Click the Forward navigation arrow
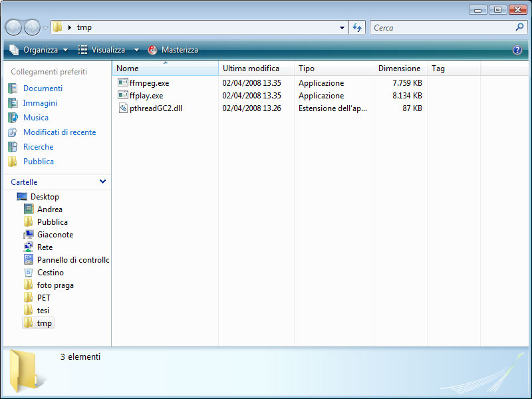Image resolution: width=532 pixels, height=399 pixels. [32, 27]
